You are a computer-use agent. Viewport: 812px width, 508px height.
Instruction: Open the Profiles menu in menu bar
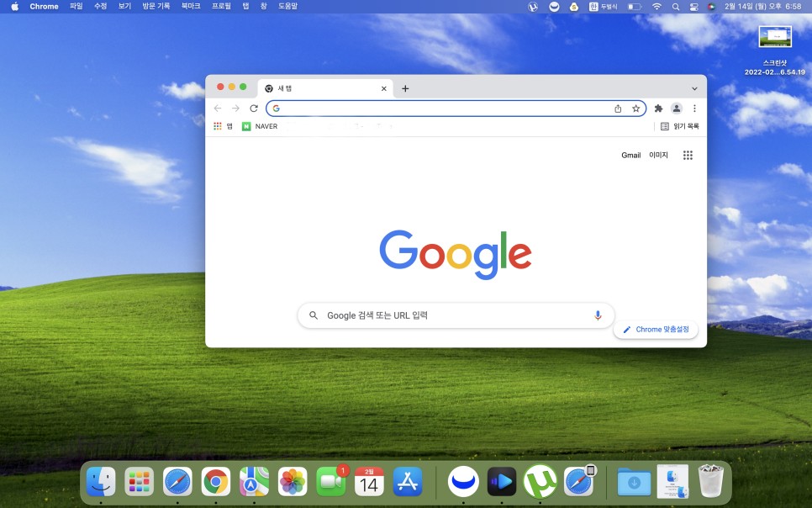(221, 7)
